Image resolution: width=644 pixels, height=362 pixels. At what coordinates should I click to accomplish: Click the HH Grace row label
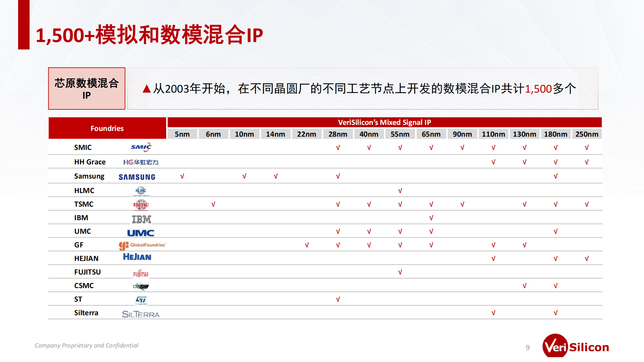tap(90, 162)
